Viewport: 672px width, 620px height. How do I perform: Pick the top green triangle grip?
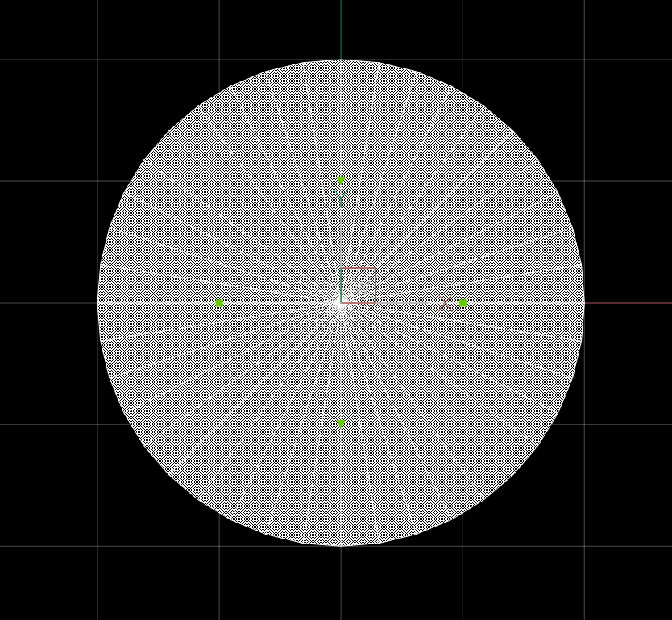coord(341,180)
